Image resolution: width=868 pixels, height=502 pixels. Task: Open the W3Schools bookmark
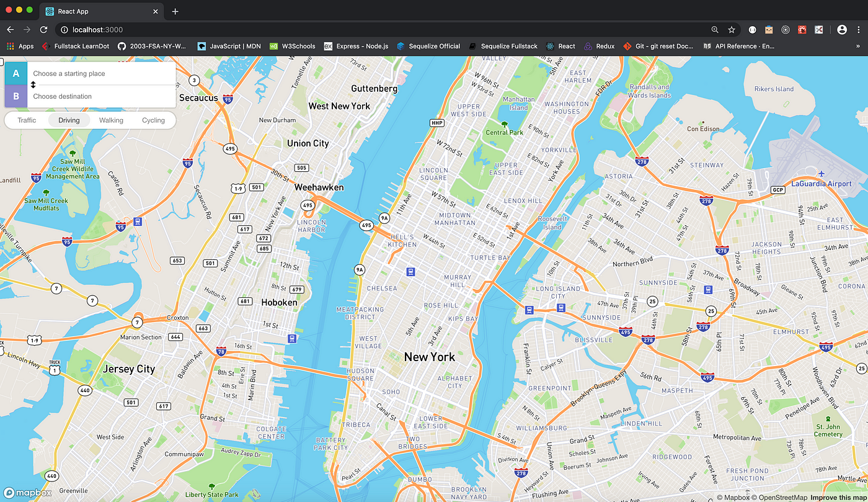292,46
